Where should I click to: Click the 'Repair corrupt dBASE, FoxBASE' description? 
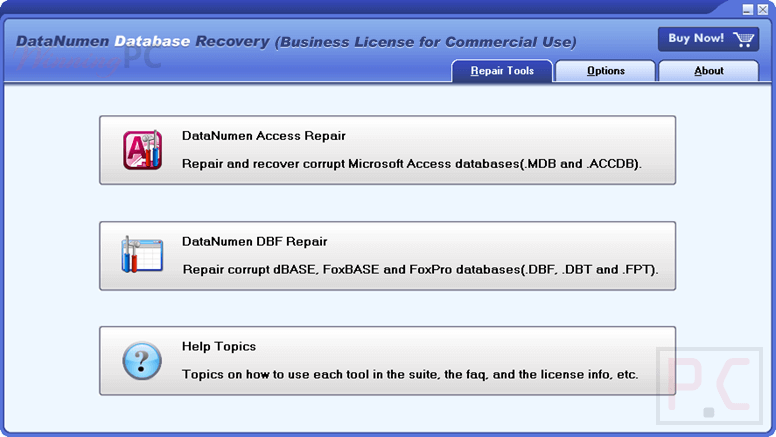(420, 269)
